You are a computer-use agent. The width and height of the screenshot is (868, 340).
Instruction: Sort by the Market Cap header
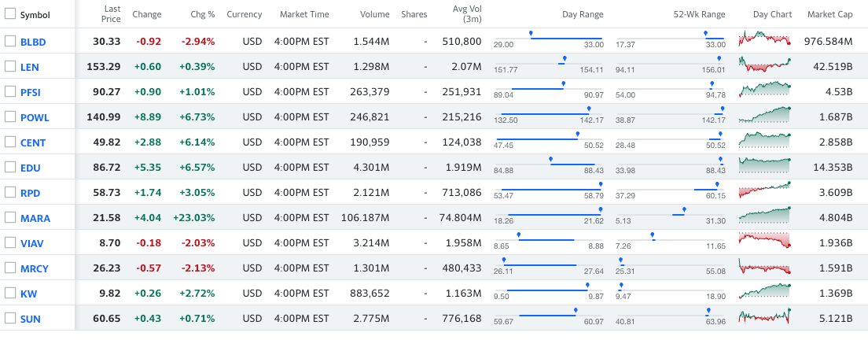click(829, 14)
